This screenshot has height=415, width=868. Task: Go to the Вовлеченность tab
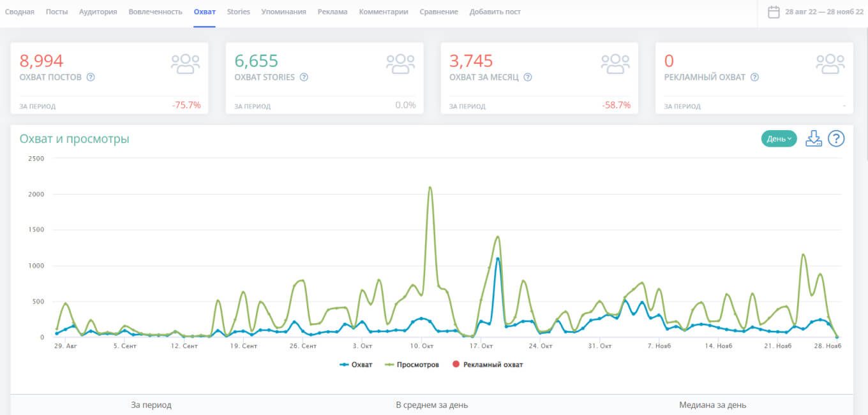pyautogui.click(x=155, y=12)
